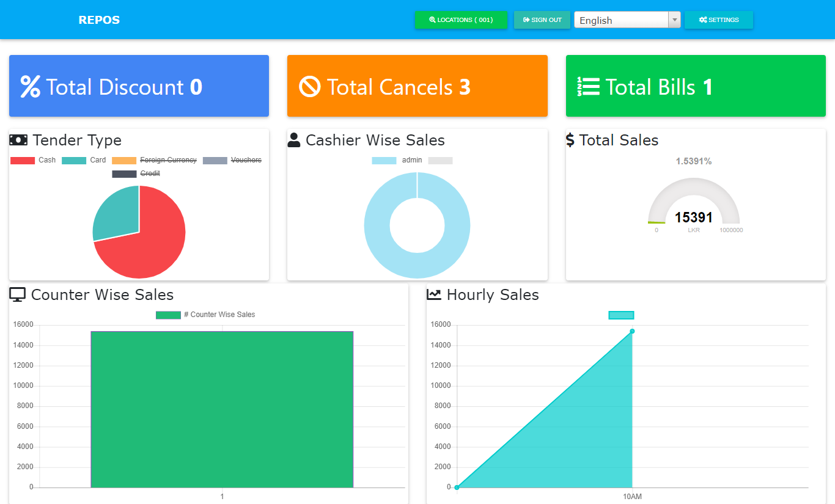Viewport: 835px width, 504px height.
Task: Click the user icon beside Cashier Wise Sales
Action: point(294,140)
